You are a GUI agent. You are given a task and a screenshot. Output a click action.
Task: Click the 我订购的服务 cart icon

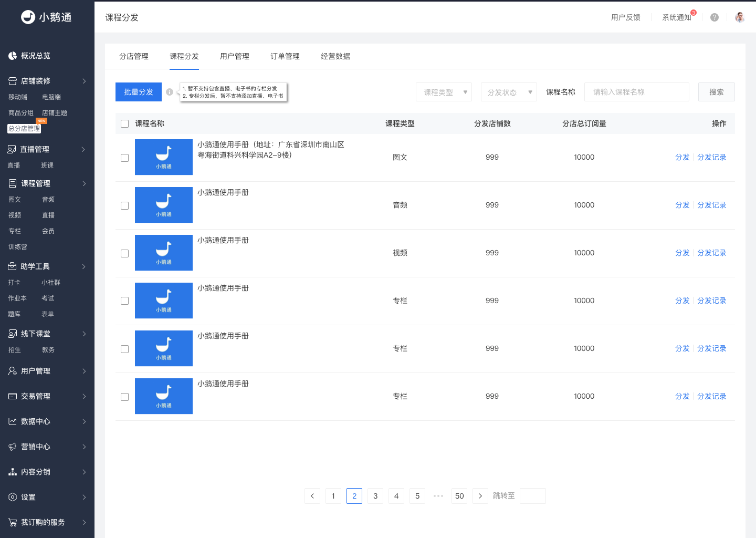[13, 522]
